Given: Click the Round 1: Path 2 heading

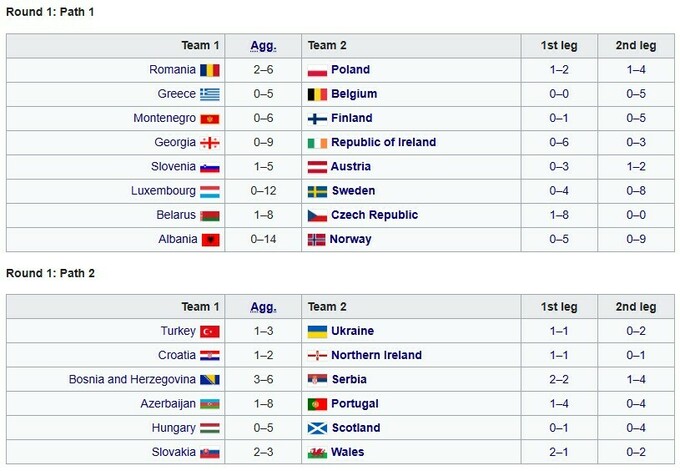Looking at the screenshot, I should point(49,273).
